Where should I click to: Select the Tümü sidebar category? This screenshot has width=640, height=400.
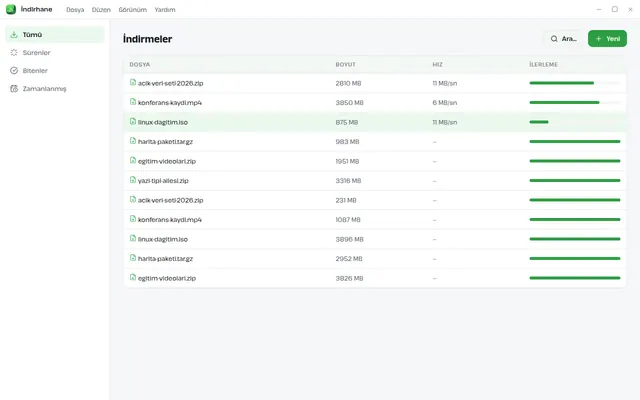point(55,35)
